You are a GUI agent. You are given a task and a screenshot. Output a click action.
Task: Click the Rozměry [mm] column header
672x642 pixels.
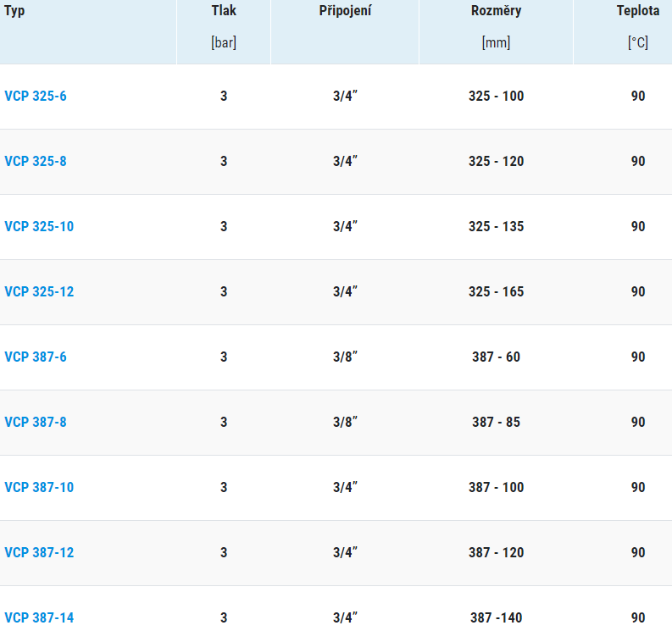(x=496, y=31)
